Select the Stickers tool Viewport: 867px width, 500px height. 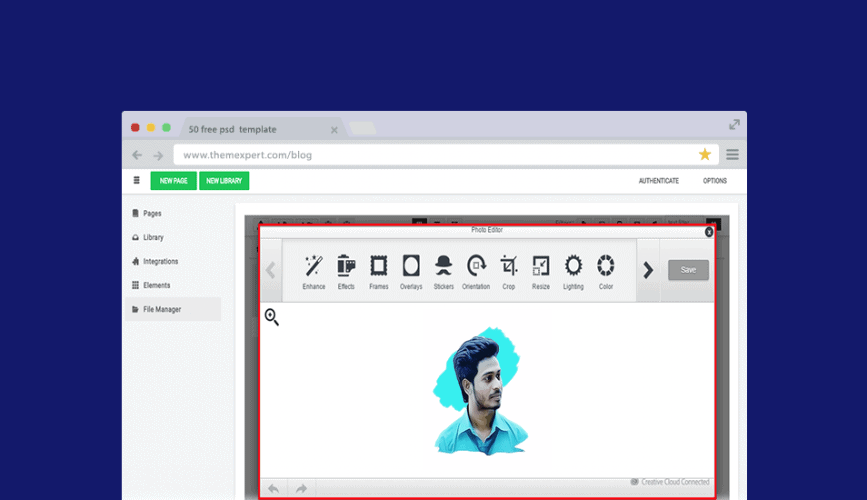tap(443, 272)
